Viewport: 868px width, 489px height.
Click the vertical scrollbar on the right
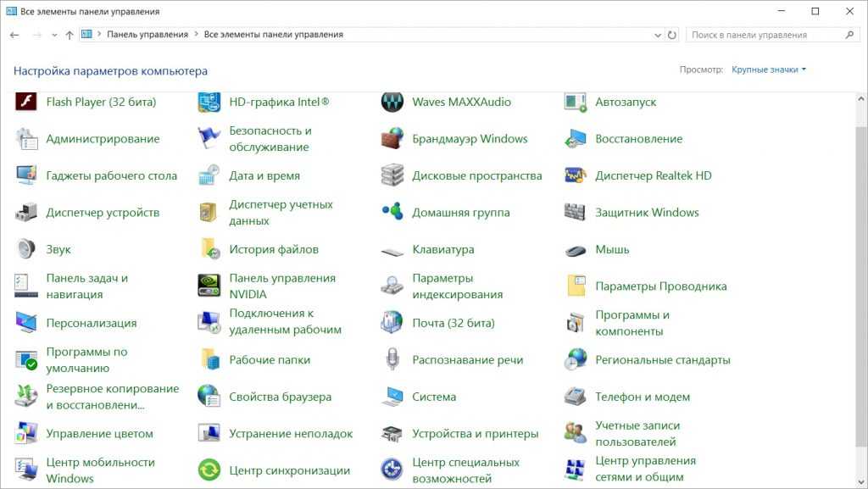click(x=861, y=254)
